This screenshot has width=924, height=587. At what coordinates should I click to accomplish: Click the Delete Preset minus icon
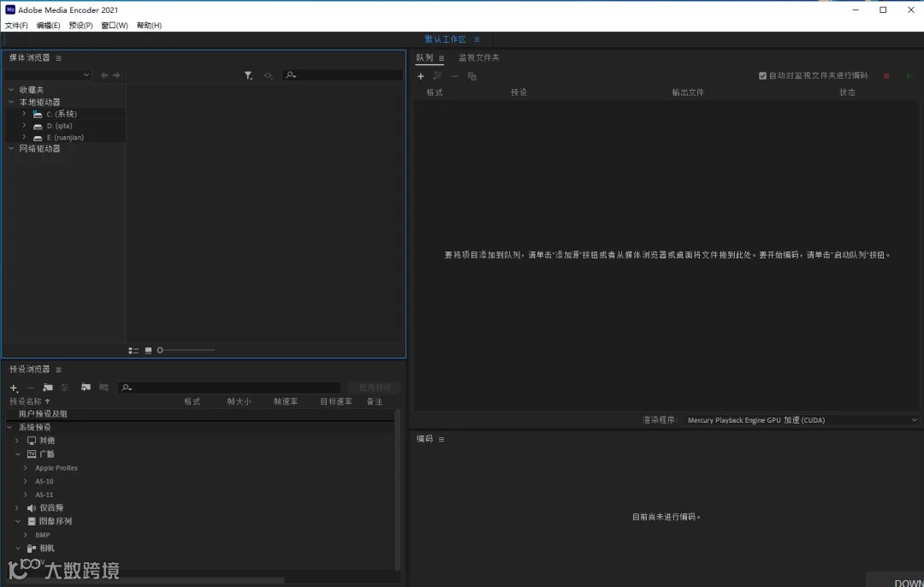[30, 388]
